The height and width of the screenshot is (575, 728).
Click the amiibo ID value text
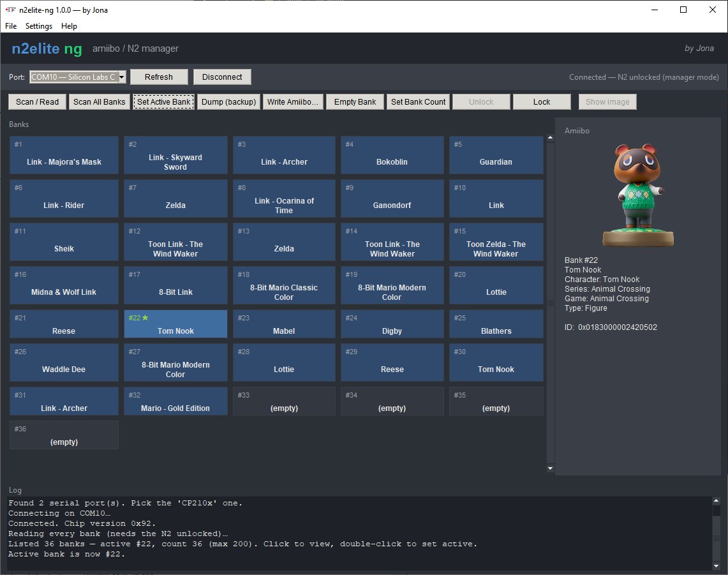point(618,327)
